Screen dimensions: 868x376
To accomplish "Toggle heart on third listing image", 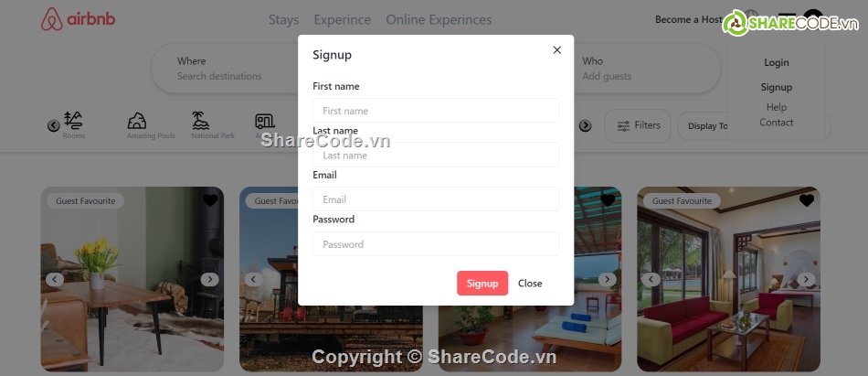I will (608, 200).
